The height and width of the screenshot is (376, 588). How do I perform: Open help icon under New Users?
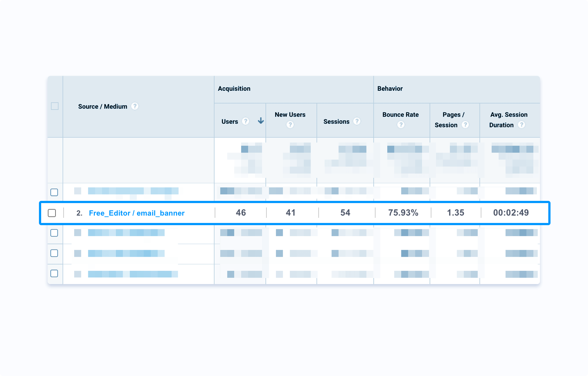[x=290, y=125]
